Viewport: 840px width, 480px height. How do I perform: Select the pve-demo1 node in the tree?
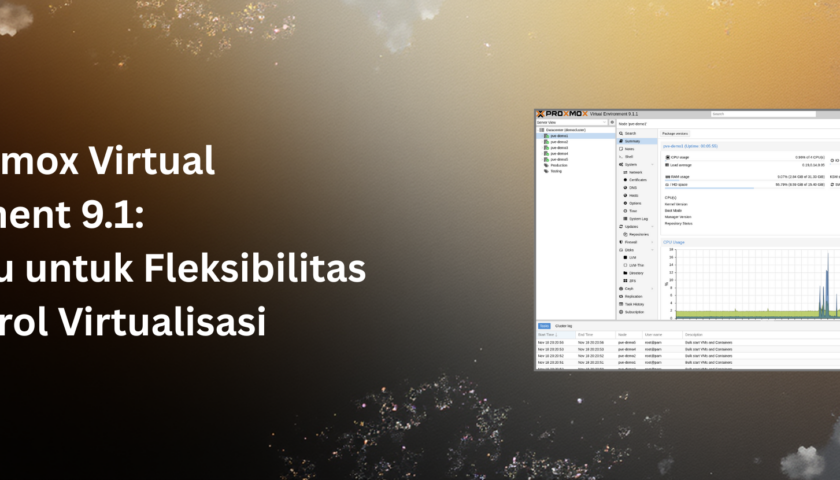(556, 135)
